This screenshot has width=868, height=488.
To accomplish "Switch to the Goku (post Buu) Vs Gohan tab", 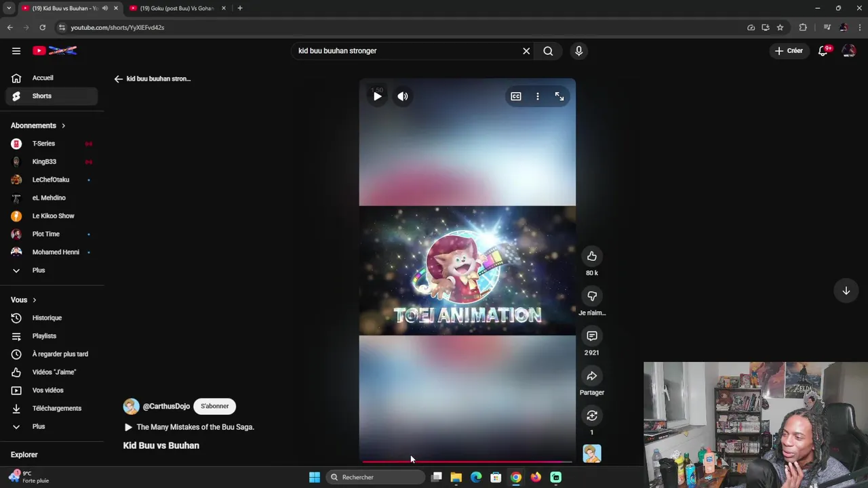I will pyautogui.click(x=176, y=8).
